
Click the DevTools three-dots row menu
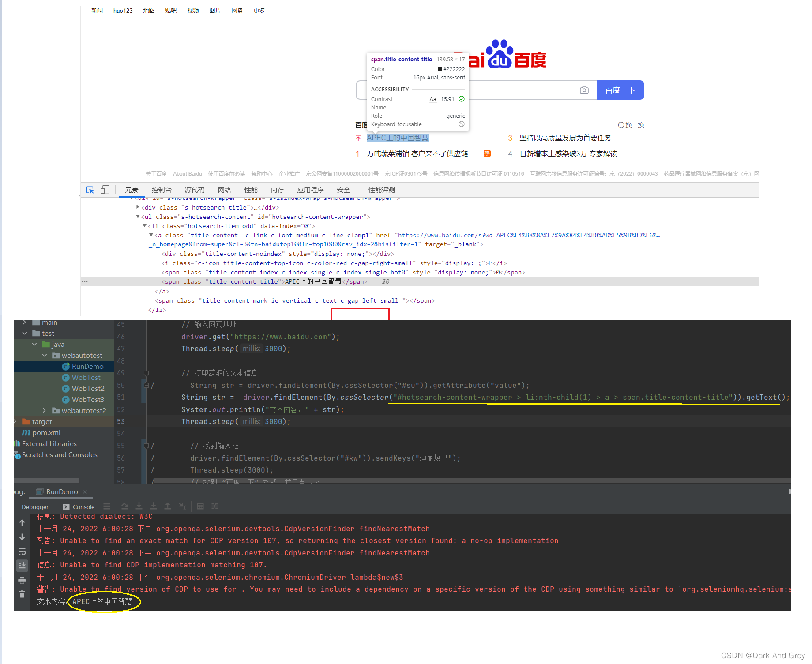click(85, 281)
